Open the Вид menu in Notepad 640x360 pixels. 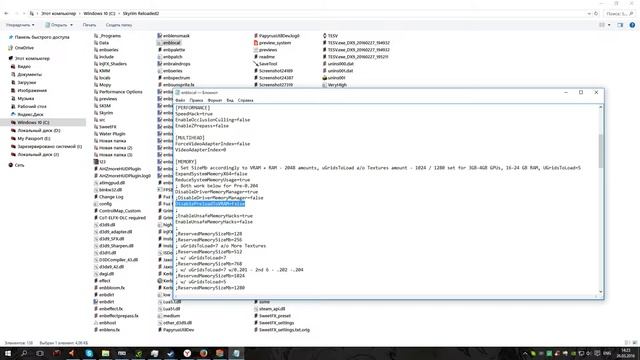click(x=230, y=100)
